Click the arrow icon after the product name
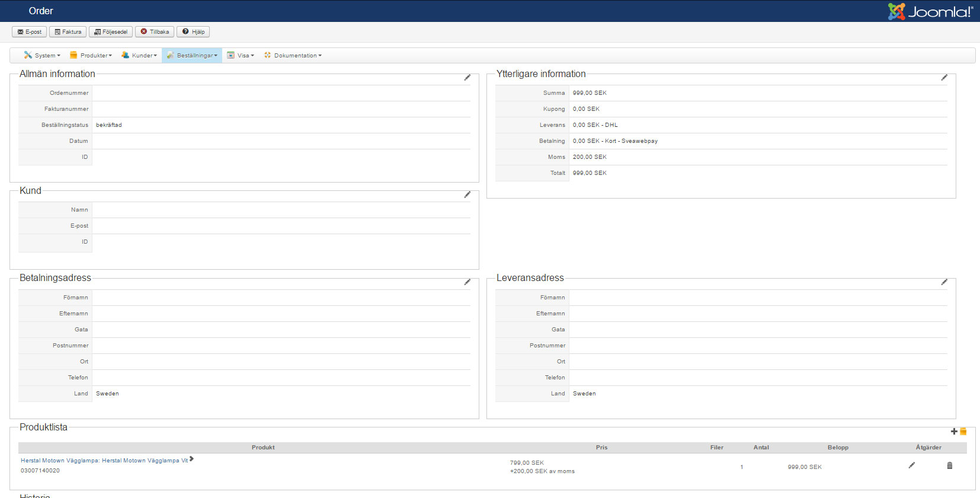The height and width of the screenshot is (498, 980). coord(191,459)
